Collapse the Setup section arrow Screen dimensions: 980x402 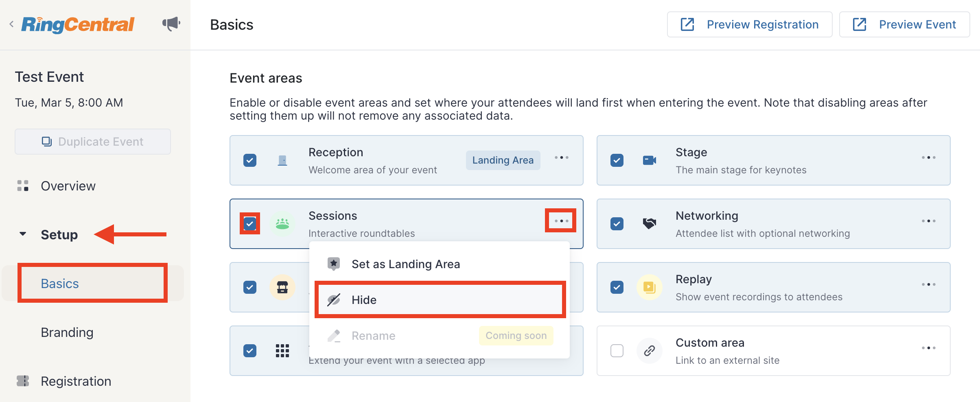23,234
